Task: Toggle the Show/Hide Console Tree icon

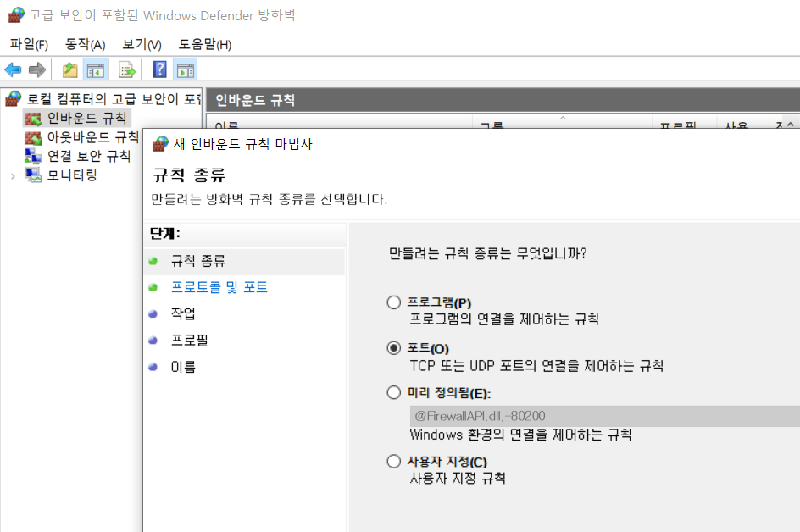Action: [96, 69]
